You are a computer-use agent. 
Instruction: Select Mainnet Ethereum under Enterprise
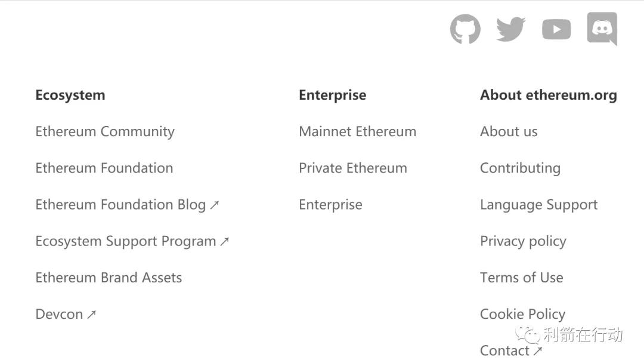click(x=357, y=131)
